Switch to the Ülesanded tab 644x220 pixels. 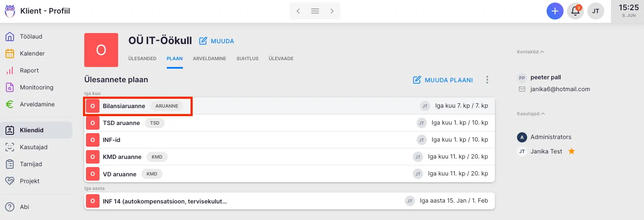pos(142,58)
